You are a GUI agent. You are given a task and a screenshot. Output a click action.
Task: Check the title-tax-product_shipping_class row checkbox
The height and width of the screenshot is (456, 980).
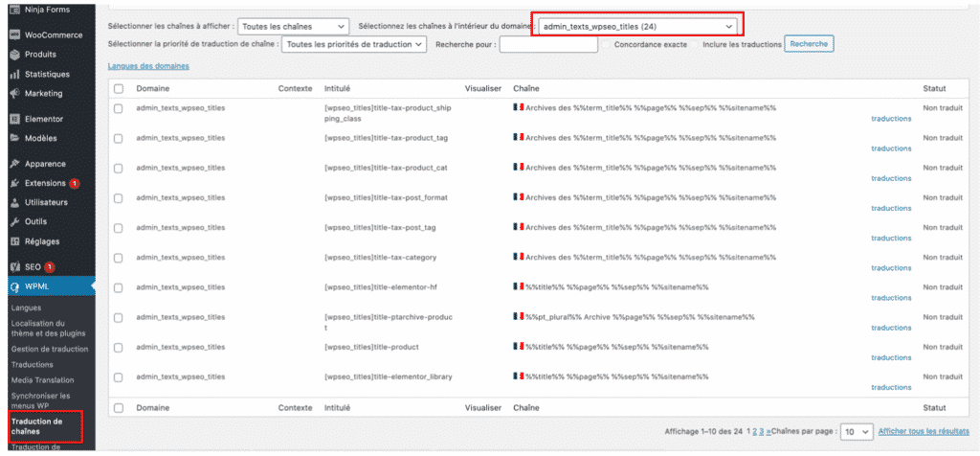click(x=118, y=109)
